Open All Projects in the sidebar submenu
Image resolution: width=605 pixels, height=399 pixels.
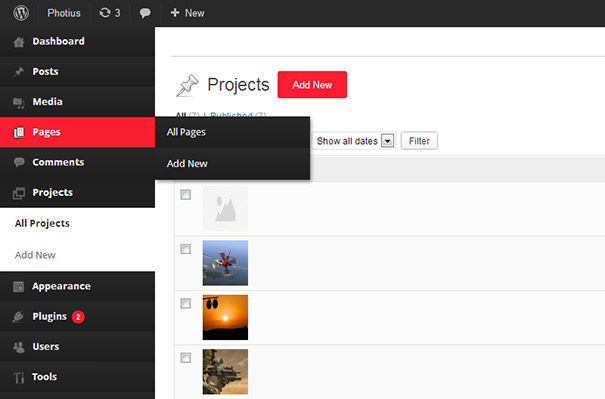click(42, 223)
